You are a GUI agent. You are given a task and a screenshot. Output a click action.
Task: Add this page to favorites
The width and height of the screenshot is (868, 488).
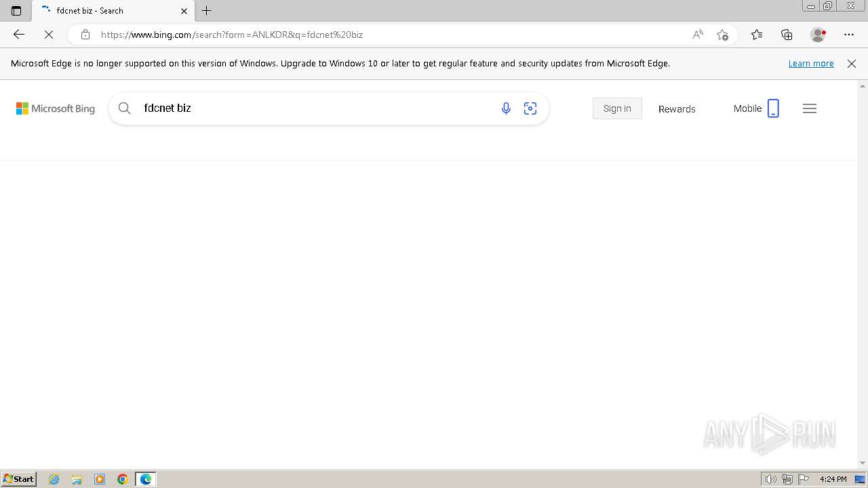[x=722, y=35]
